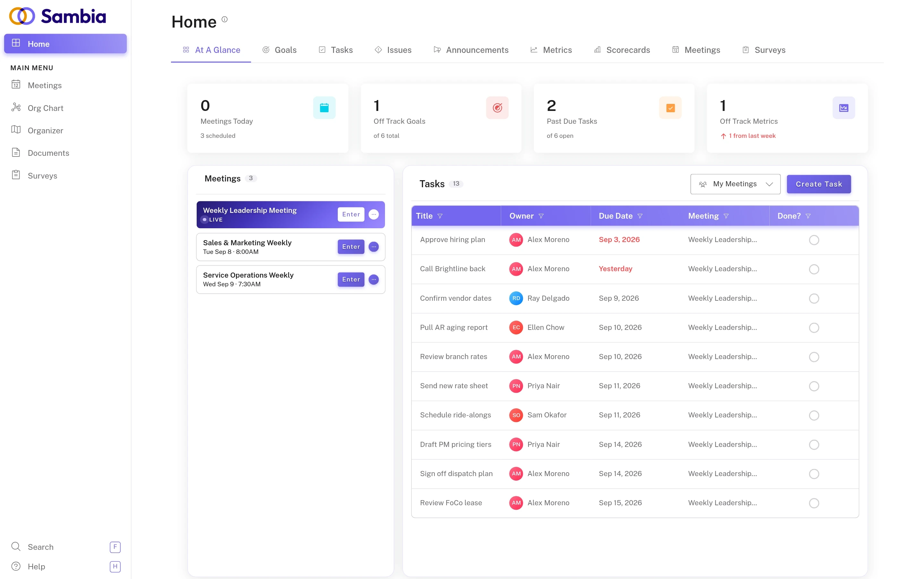Image resolution: width=924 pixels, height=579 pixels.
Task: Filter the Meeting column
Action: pyautogui.click(x=726, y=216)
